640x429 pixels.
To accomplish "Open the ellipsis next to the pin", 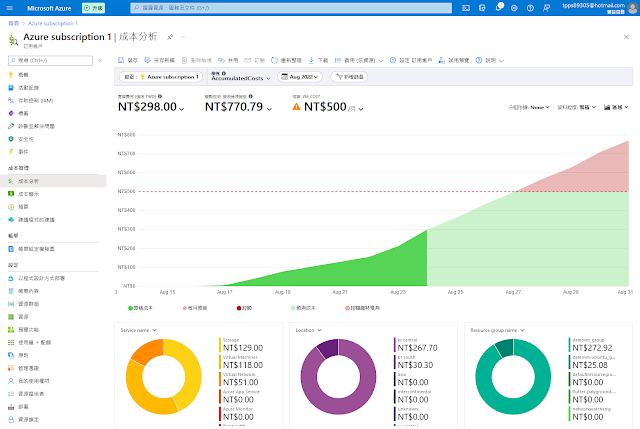I will (x=183, y=37).
